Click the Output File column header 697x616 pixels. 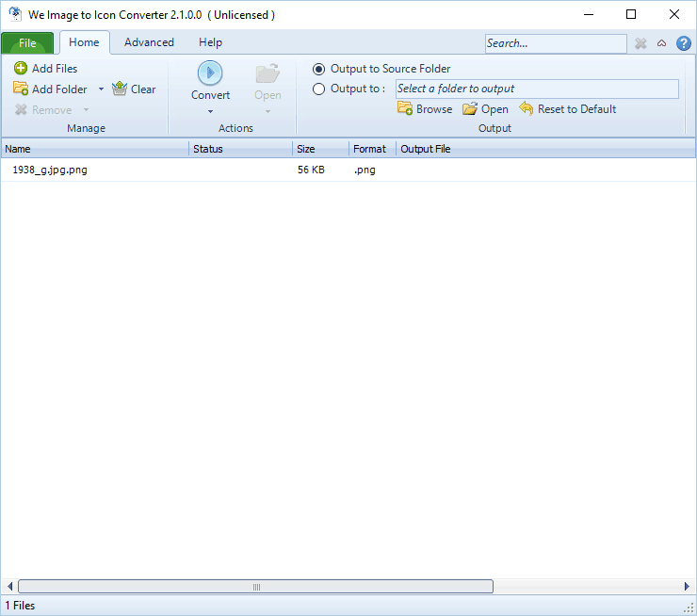546,149
